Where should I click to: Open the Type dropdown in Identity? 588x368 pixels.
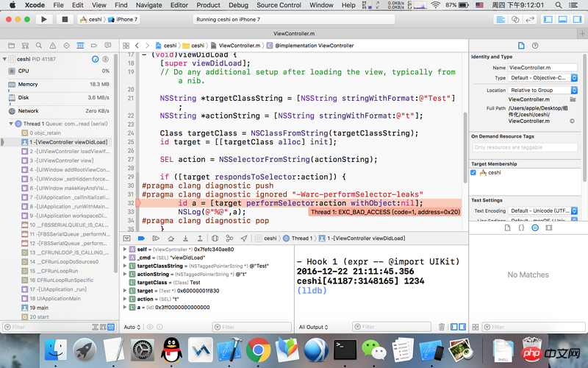pyautogui.click(x=544, y=78)
